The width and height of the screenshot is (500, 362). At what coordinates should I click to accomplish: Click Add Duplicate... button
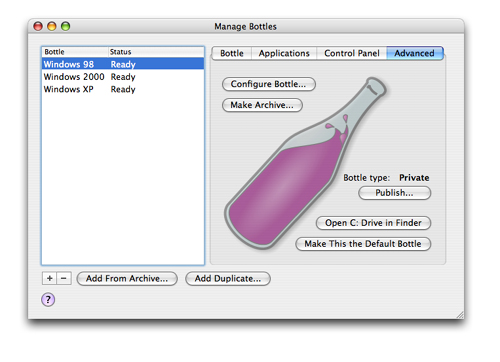click(x=228, y=278)
